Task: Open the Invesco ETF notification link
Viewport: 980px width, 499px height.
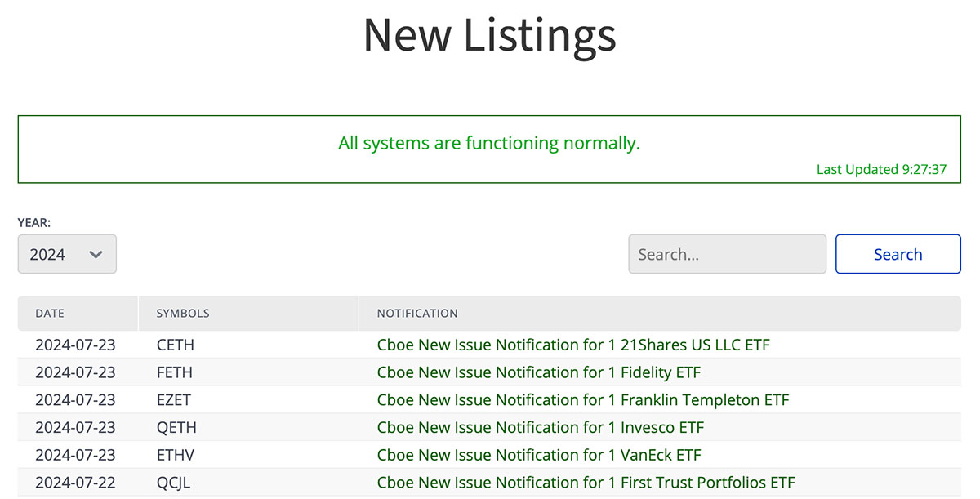Action: coord(541,427)
